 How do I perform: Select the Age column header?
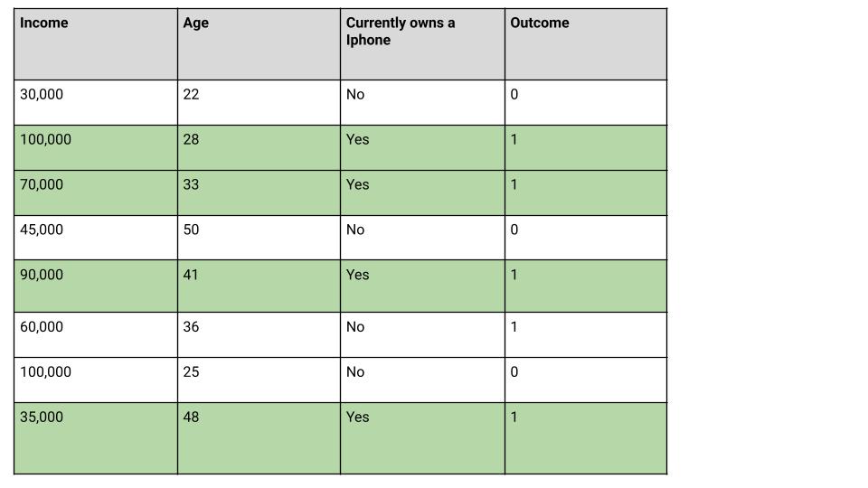259,44
